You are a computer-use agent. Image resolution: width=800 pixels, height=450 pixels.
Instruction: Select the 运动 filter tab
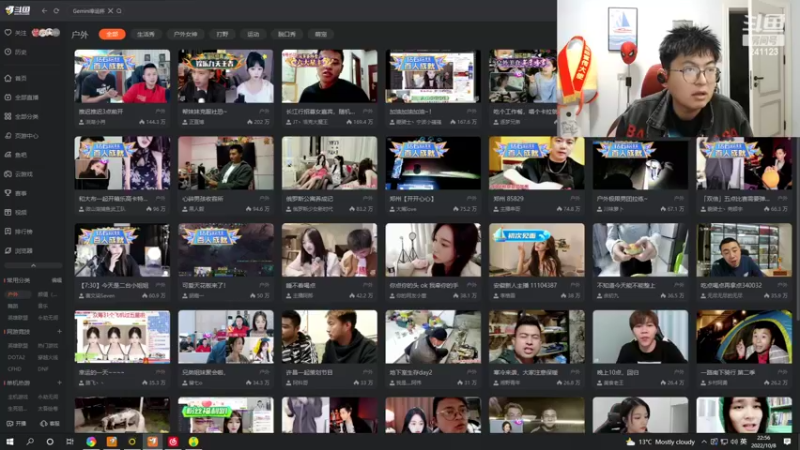pyautogui.click(x=253, y=34)
